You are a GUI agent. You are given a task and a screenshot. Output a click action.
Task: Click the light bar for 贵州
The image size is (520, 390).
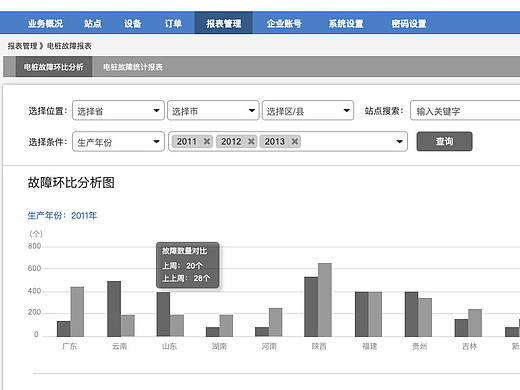(425, 317)
